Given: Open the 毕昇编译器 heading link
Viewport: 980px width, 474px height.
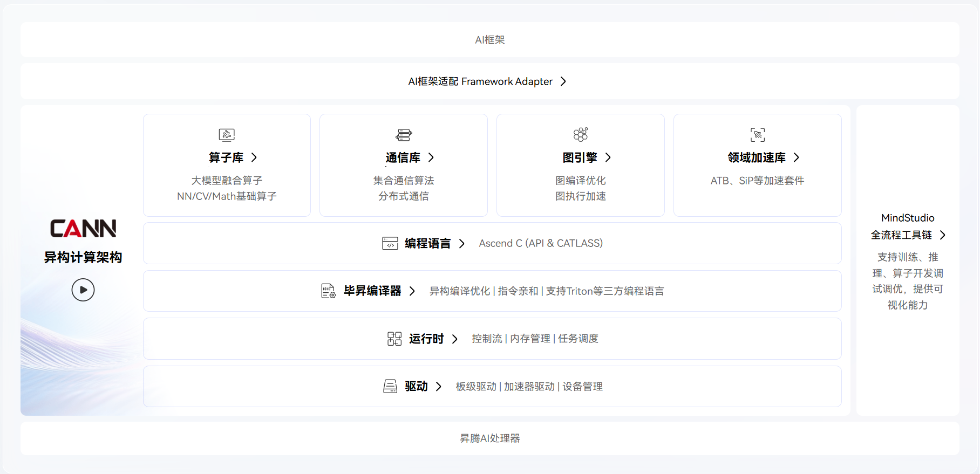Looking at the screenshot, I should [x=373, y=291].
